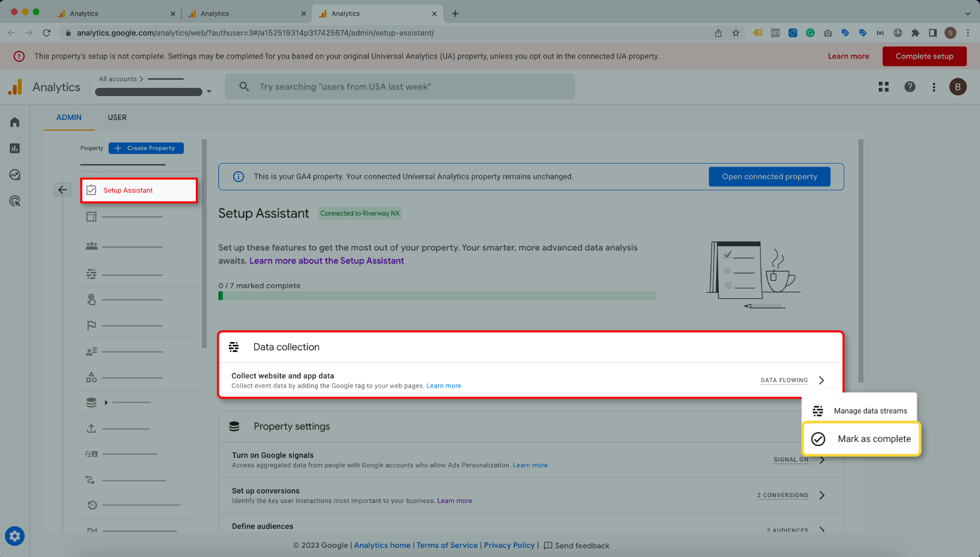The height and width of the screenshot is (557, 980).
Task: Select Manage data streams menu item
Action: (859, 411)
